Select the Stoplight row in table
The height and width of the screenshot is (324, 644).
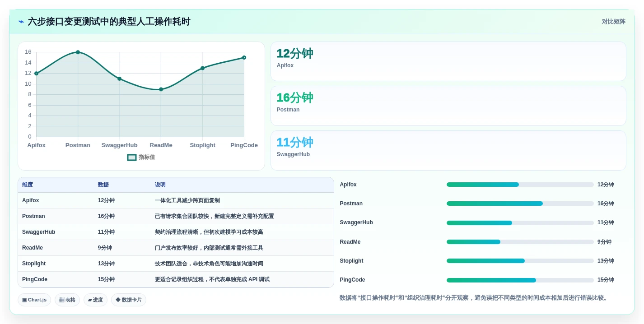click(x=176, y=264)
